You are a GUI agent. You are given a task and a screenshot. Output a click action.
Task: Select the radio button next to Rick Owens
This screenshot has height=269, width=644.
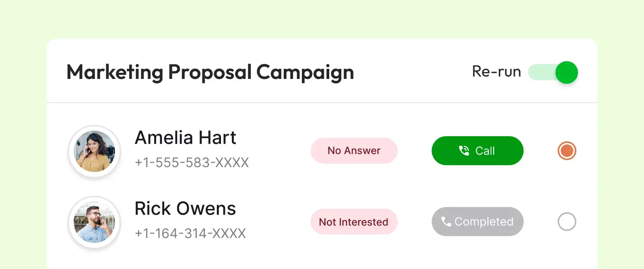[567, 221]
